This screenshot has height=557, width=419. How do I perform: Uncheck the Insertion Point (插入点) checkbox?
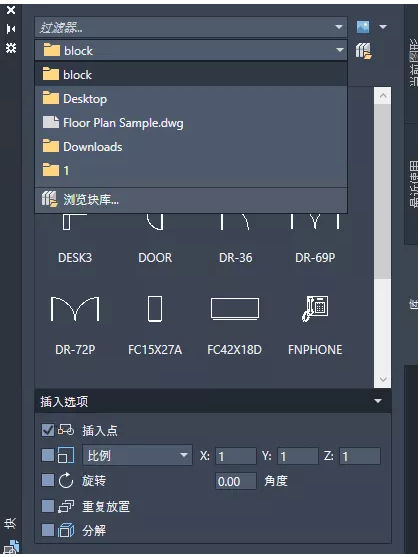pos(48,430)
